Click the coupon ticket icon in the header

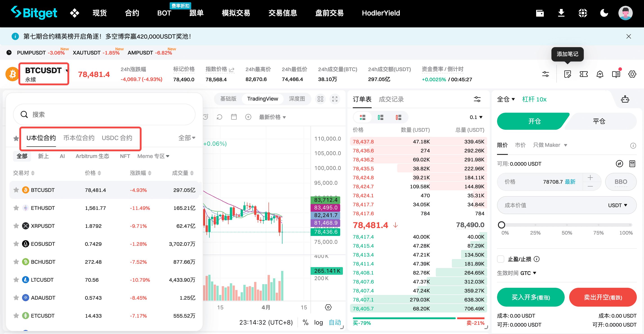[x=584, y=74]
